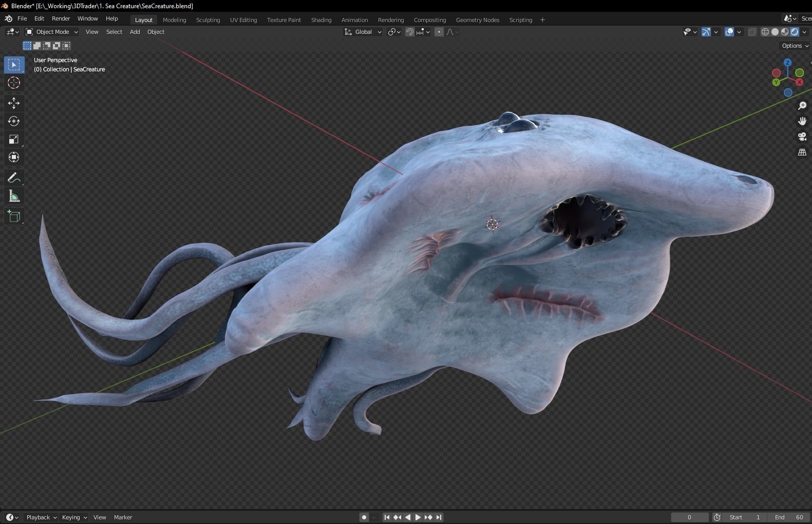This screenshot has width=812, height=524.
Task: Open the Playback dropdown
Action: coord(41,517)
